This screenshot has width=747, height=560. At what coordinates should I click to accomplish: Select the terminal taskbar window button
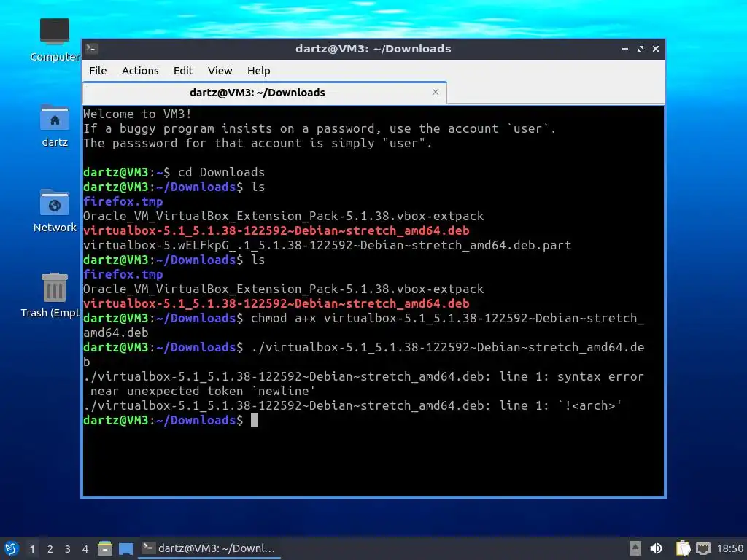click(209, 548)
